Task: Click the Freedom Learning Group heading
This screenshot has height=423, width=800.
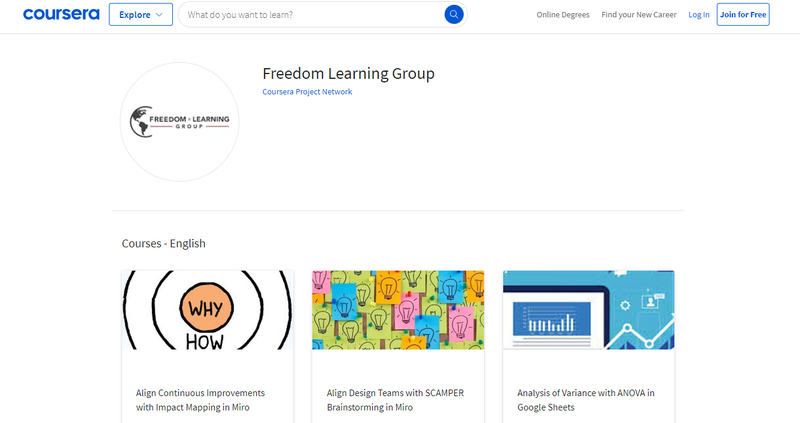Action: tap(348, 73)
